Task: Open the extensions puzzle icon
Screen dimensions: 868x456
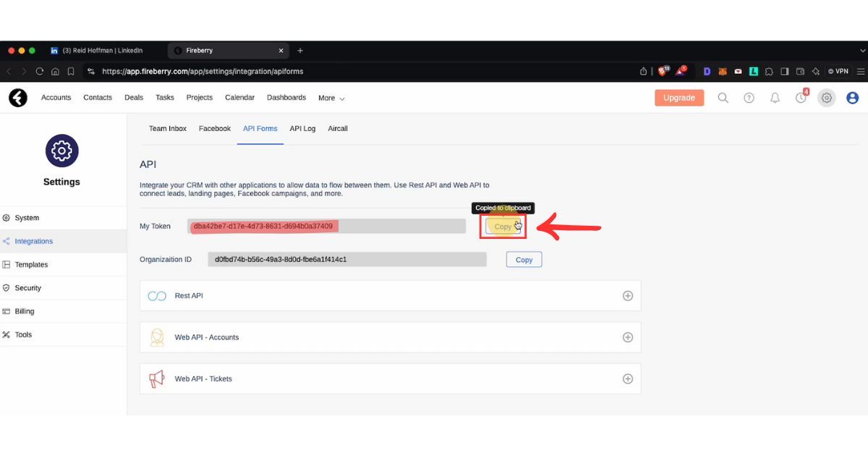Action: 769,72
